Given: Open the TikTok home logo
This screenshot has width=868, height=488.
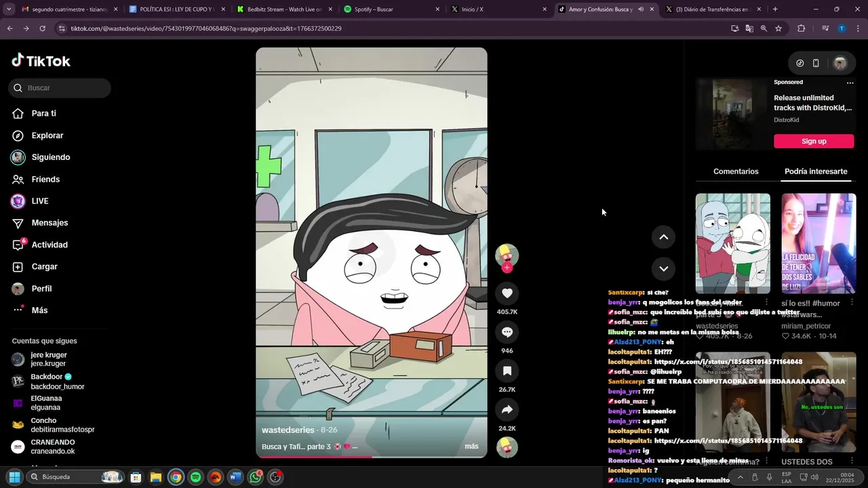Looking at the screenshot, I should (41, 61).
